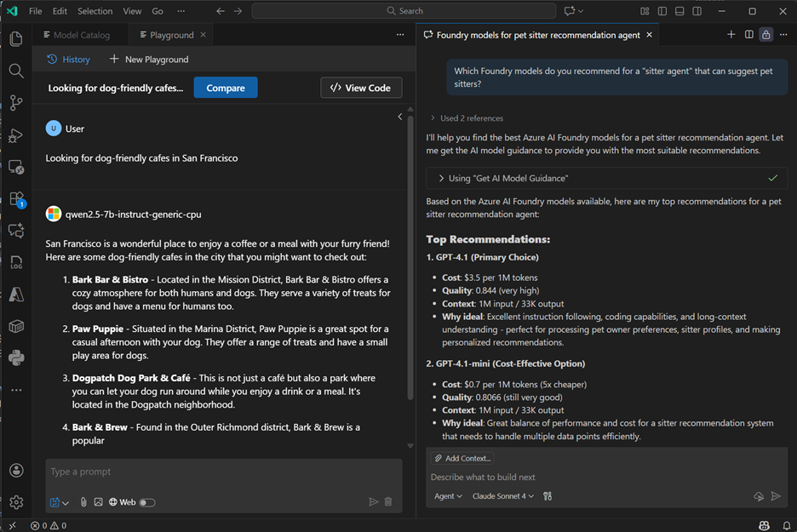Image resolution: width=797 pixels, height=532 pixels.
Task: Open the Azure view icon
Action: (x=16, y=295)
